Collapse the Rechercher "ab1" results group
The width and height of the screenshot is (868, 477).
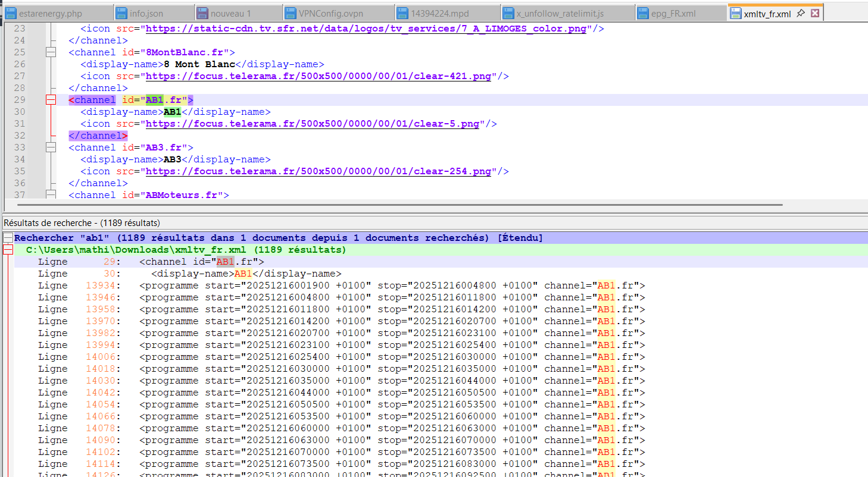(8, 238)
